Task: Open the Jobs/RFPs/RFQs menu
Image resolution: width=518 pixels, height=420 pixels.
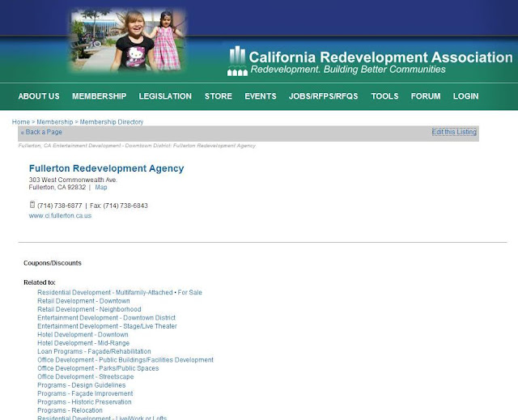Action: [324, 96]
